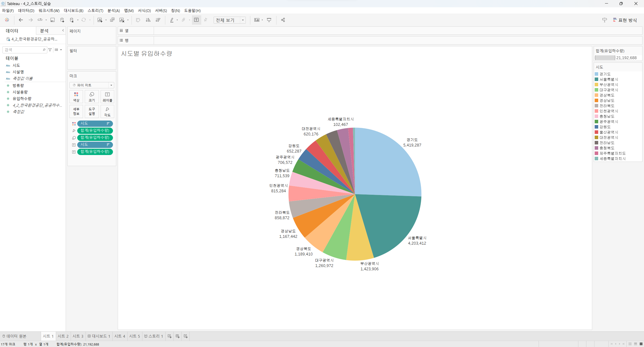
Task: Click the Save icon in toolbar
Action: click(53, 20)
